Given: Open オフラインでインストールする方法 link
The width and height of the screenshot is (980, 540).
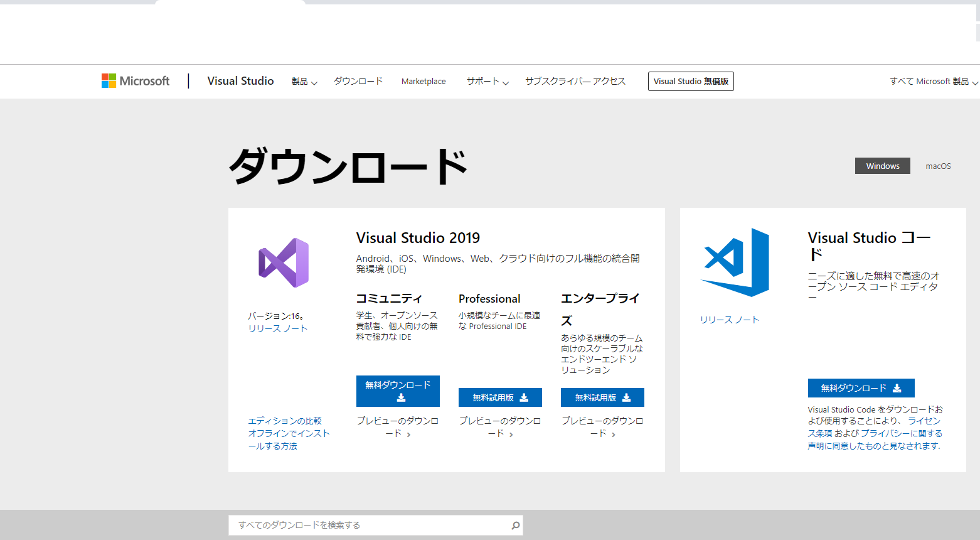Looking at the screenshot, I should click(x=289, y=440).
